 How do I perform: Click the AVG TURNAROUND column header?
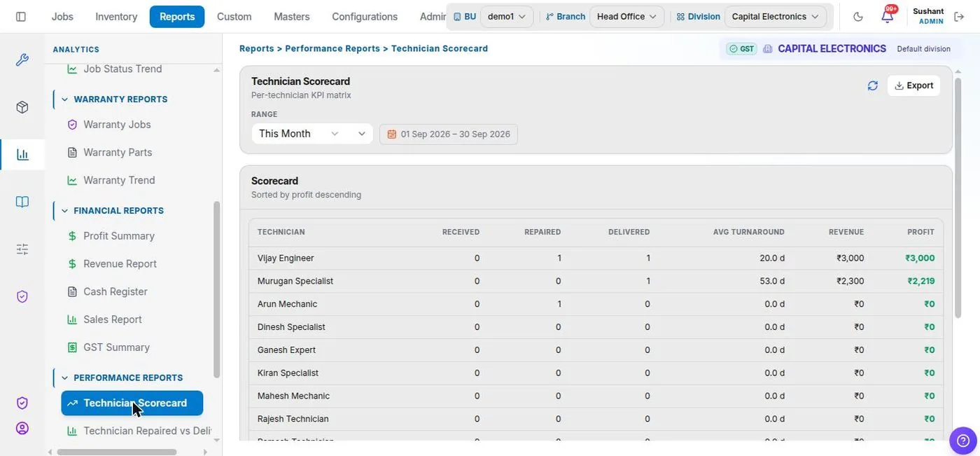pos(749,232)
